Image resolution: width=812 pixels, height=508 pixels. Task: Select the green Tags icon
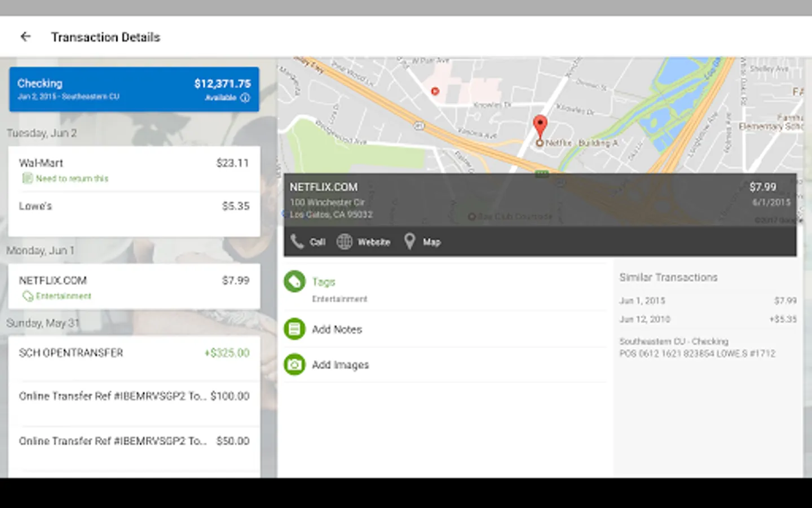click(294, 281)
